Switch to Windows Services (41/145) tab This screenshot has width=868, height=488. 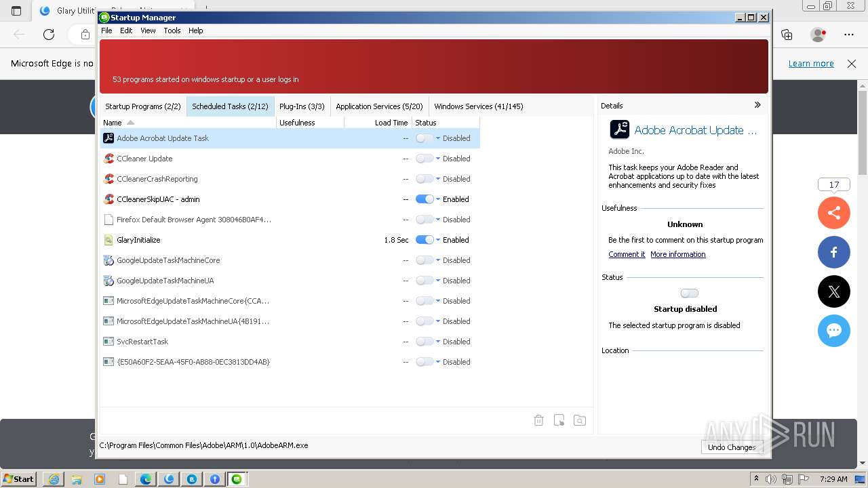pyautogui.click(x=479, y=106)
